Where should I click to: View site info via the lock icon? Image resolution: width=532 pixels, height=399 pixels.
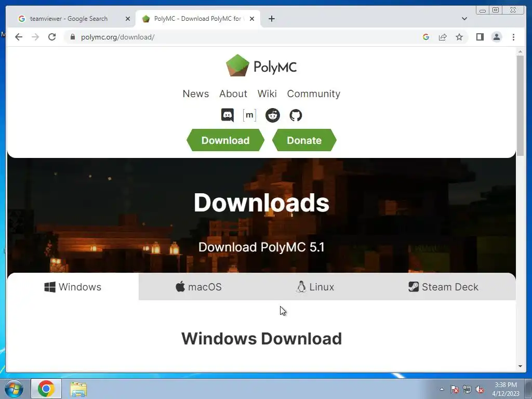click(x=73, y=37)
